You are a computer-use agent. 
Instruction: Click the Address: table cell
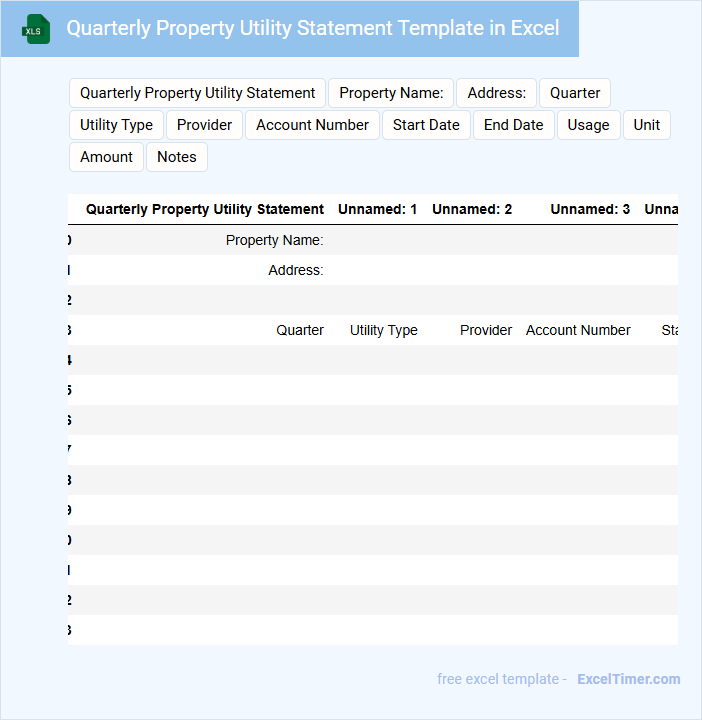[296, 270]
